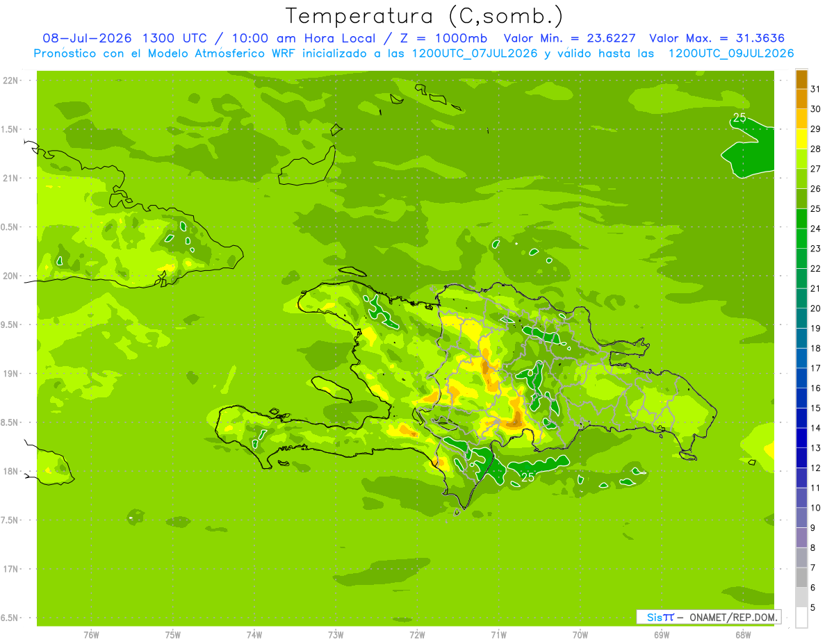Pick the teal legend band between 19 and 20

[801, 318]
